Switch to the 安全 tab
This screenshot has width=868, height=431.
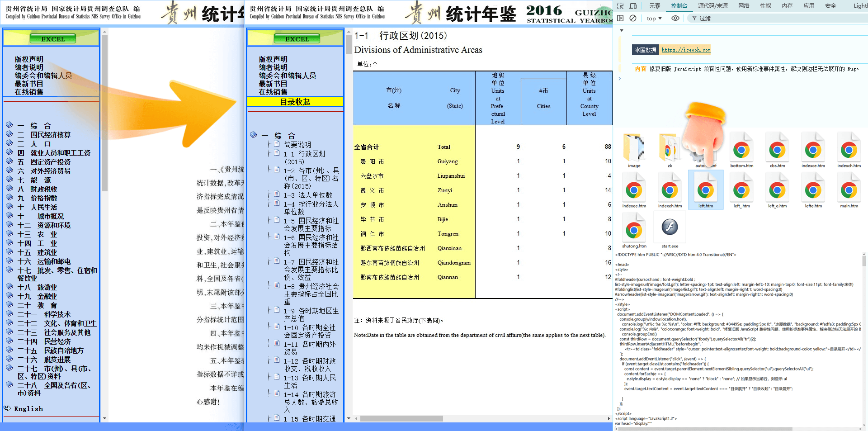pos(830,6)
